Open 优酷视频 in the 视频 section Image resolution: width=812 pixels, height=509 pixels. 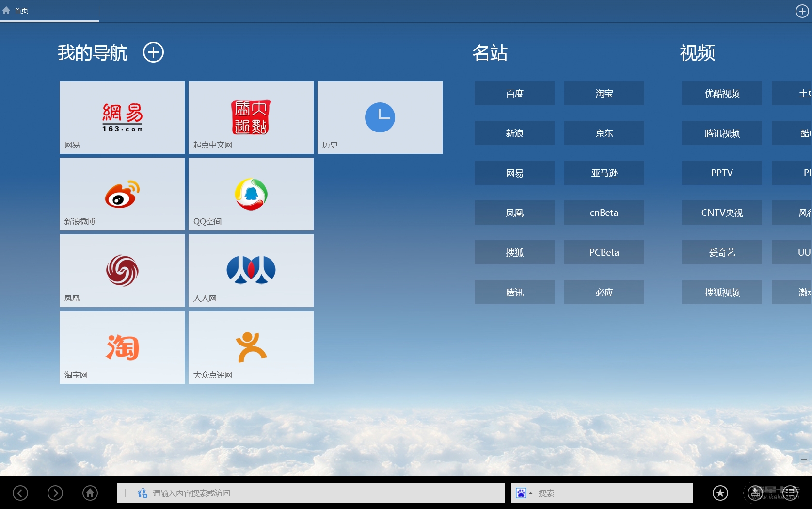(722, 93)
